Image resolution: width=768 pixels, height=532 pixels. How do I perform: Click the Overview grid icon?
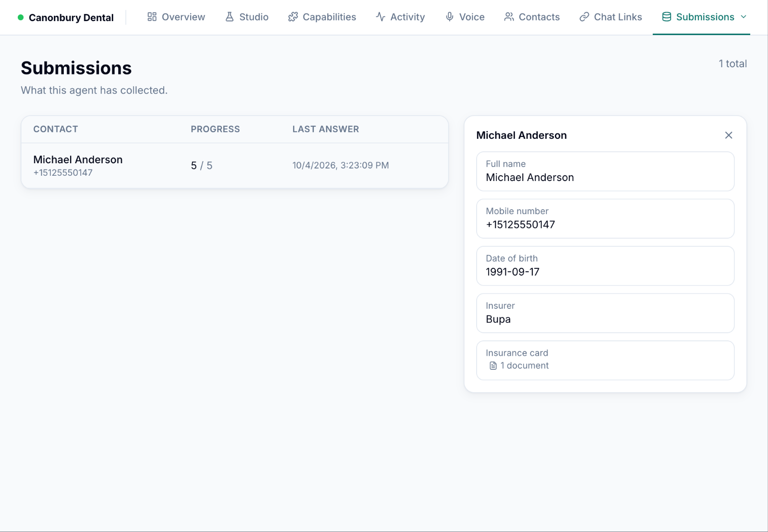pyautogui.click(x=152, y=17)
